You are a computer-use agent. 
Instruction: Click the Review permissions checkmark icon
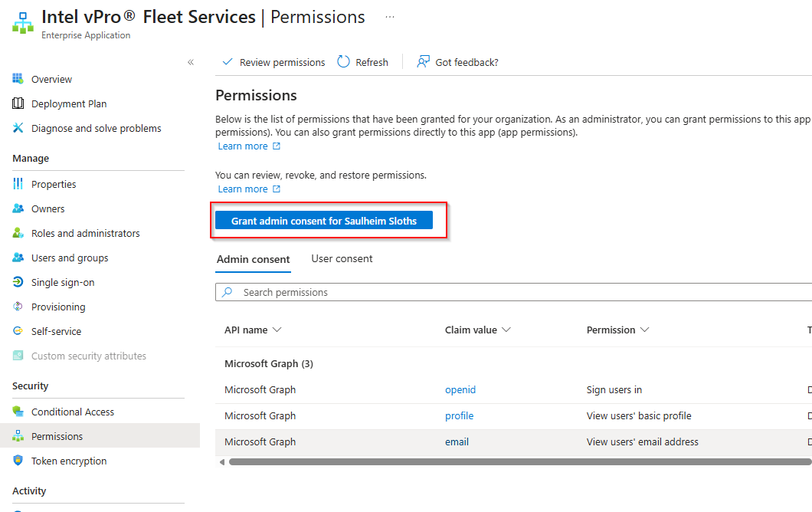coord(228,61)
